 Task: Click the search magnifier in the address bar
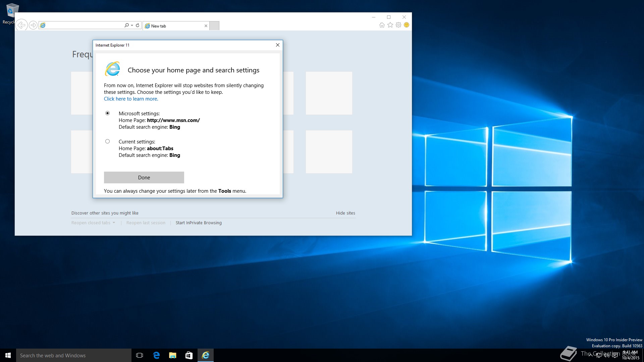[x=126, y=25]
